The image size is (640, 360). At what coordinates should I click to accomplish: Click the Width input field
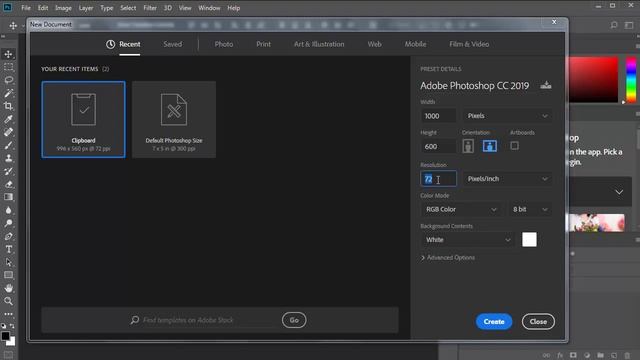pos(438,116)
